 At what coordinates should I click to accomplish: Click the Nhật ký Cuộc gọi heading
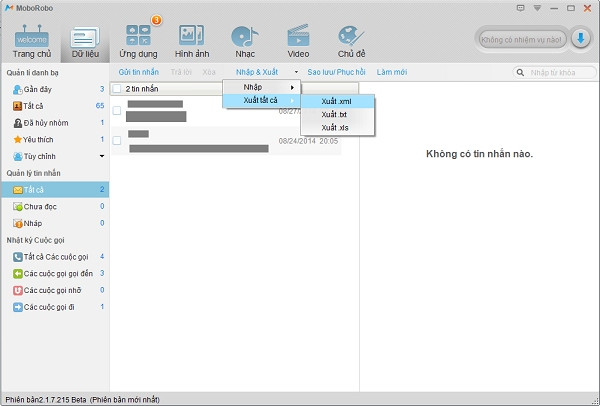[35, 240]
